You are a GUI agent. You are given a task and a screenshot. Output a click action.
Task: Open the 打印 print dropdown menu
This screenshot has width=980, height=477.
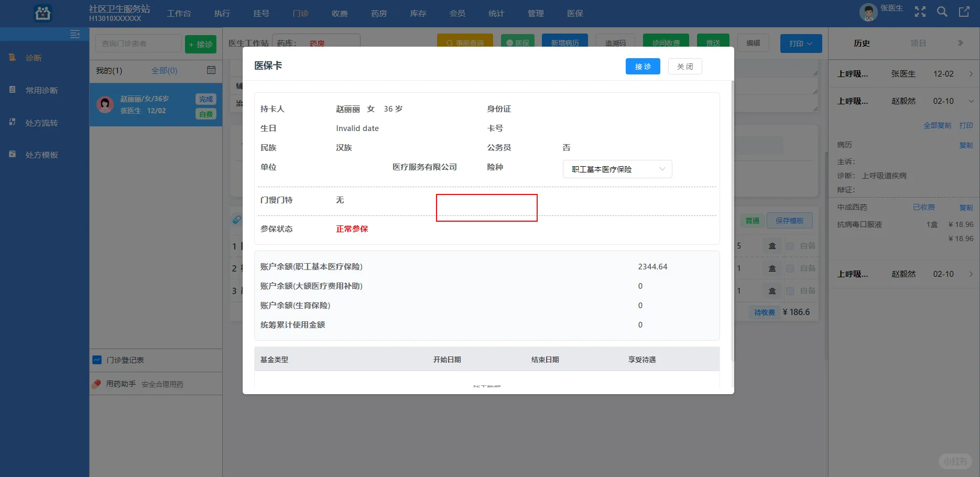click(800, 44)
